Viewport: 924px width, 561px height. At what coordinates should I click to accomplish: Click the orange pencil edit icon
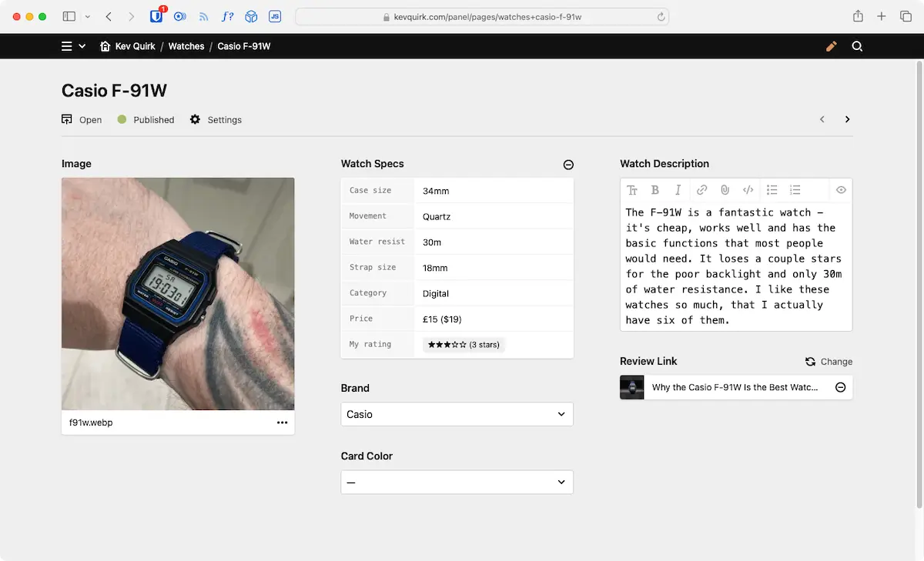pos(831,46)
